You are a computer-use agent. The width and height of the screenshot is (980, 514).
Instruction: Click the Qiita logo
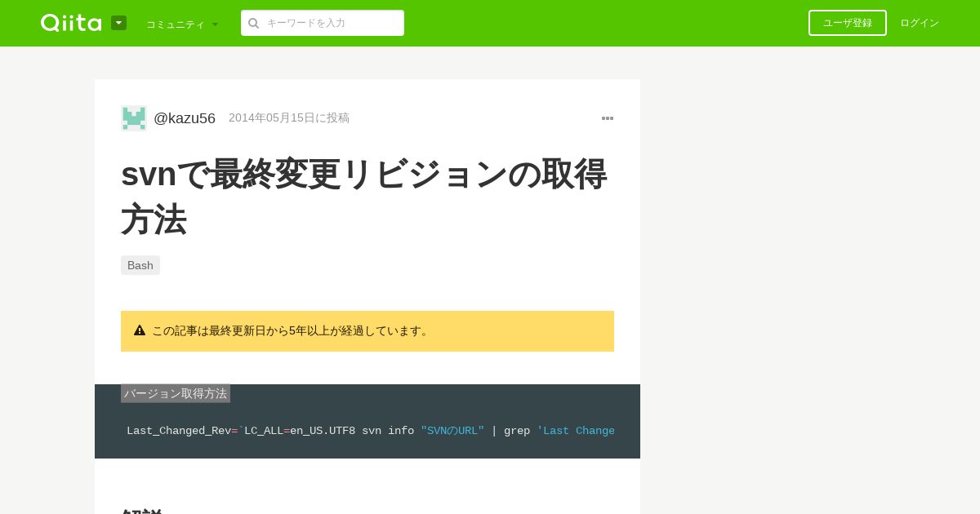click(x=71, y=23)
